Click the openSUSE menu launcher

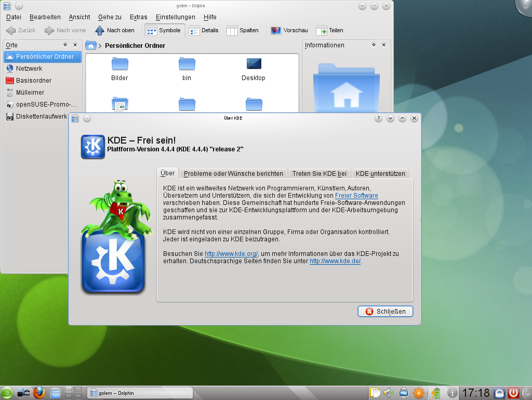pos(6,393)
